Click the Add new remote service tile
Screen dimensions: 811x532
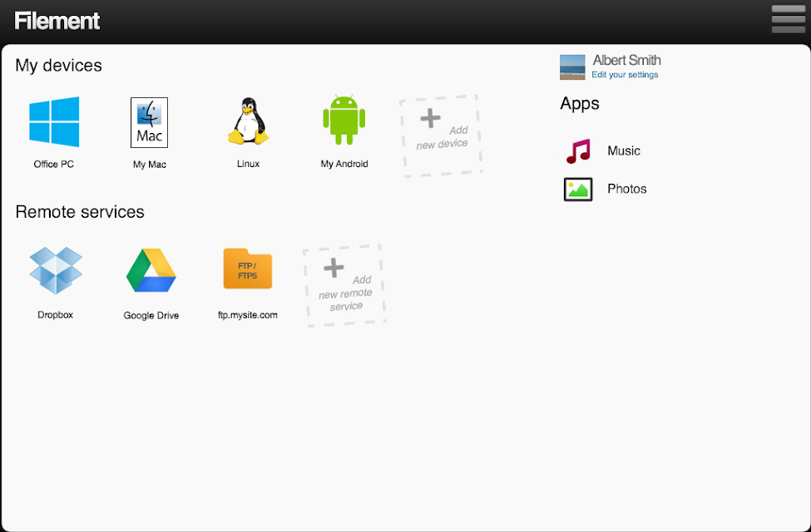(344, 286)
